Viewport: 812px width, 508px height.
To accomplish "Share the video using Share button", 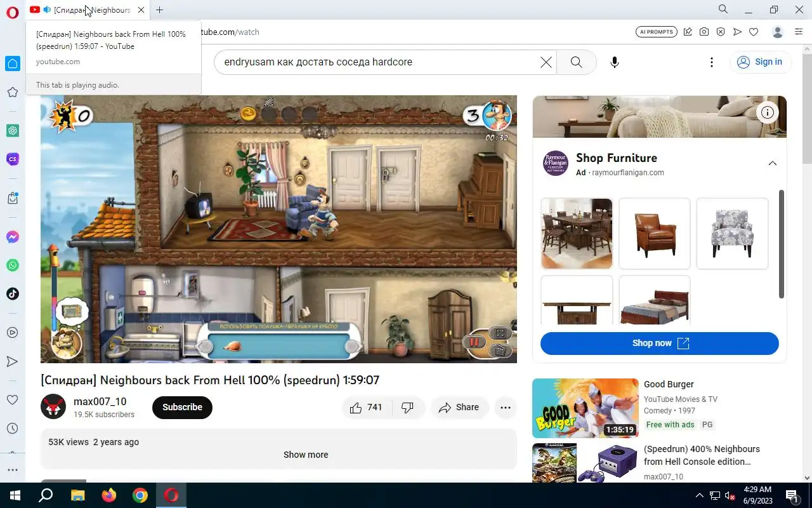I will [x=459, y=407].
